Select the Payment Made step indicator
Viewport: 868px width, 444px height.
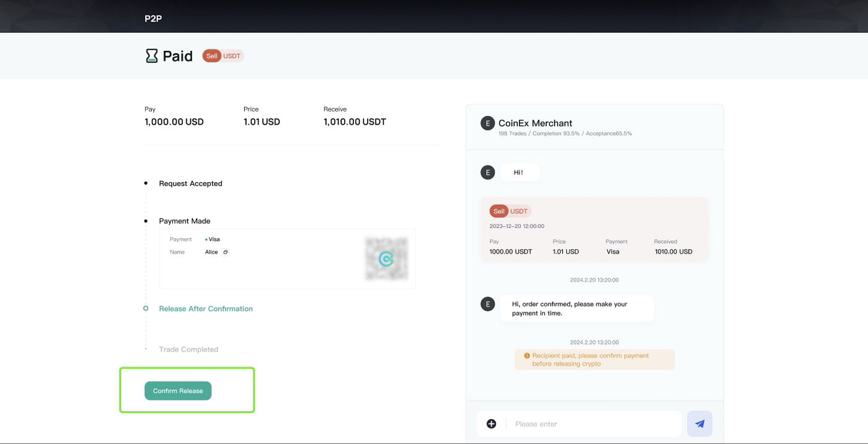pos(145,221)
